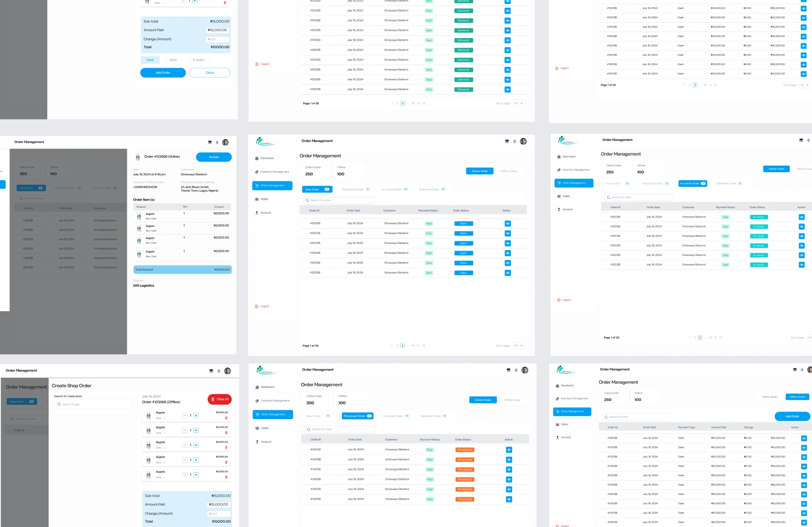View an order with the blue eye icon
Viewport: 812px width, 527px height.
click(x=507, y=223)
